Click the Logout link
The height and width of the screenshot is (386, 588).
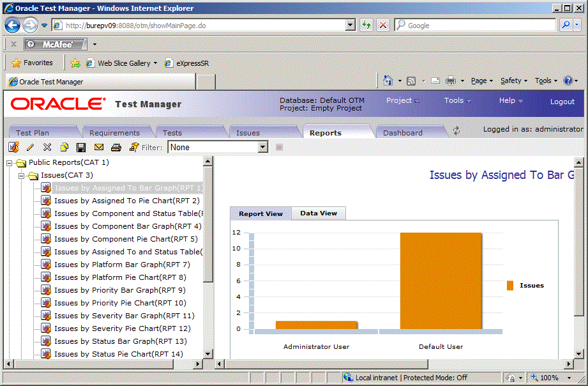point(562,102)
